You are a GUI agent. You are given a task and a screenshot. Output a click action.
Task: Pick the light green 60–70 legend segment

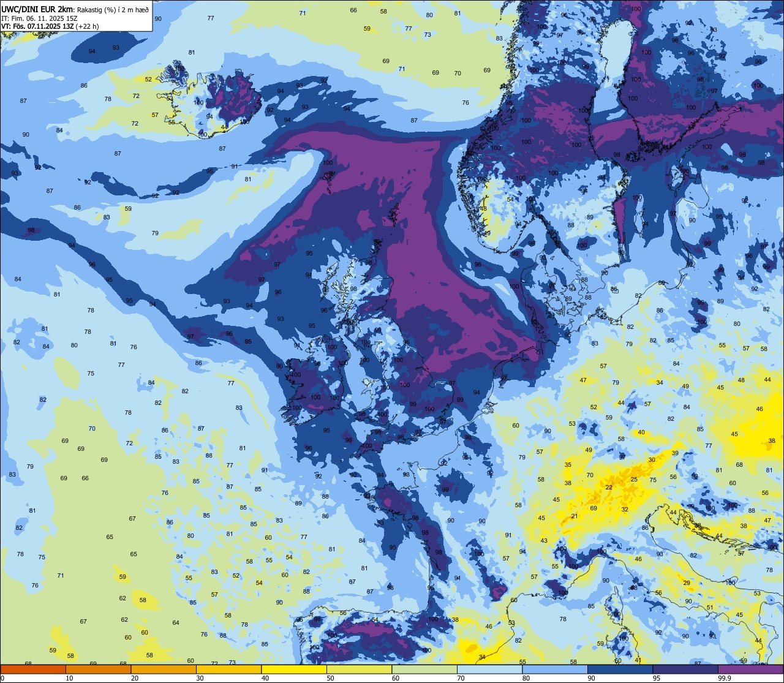[424, 669]
